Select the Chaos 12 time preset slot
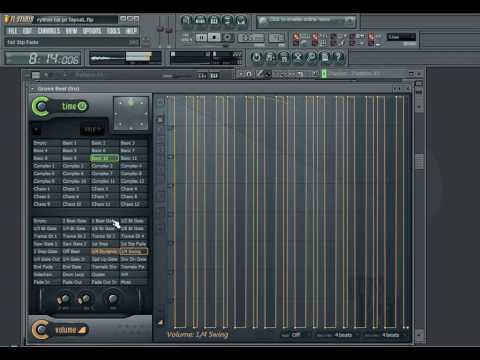The image size is (480, 360). (133, 204)
